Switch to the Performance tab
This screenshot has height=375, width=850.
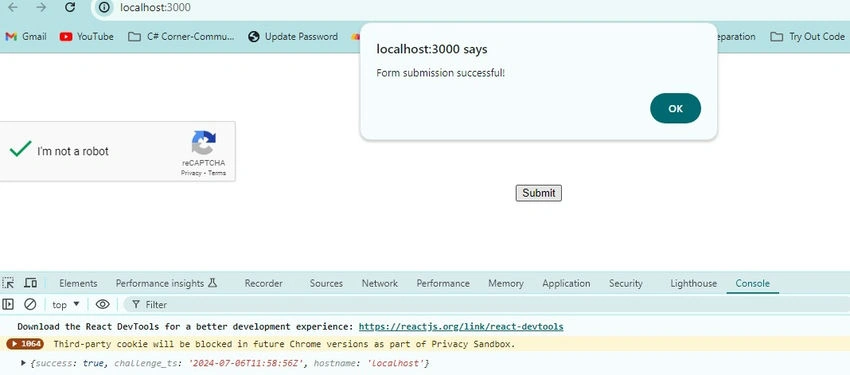[443, 283]
